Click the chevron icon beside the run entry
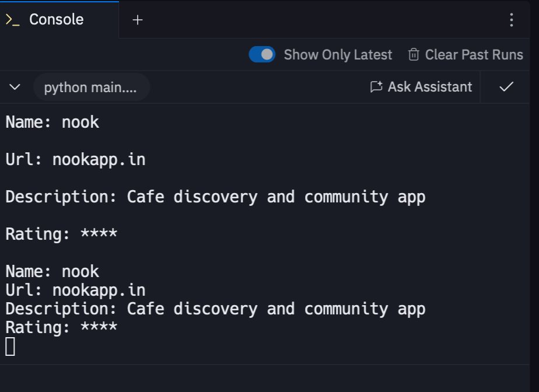The height and width of the screenshot is (392, 539). [15, 87]
